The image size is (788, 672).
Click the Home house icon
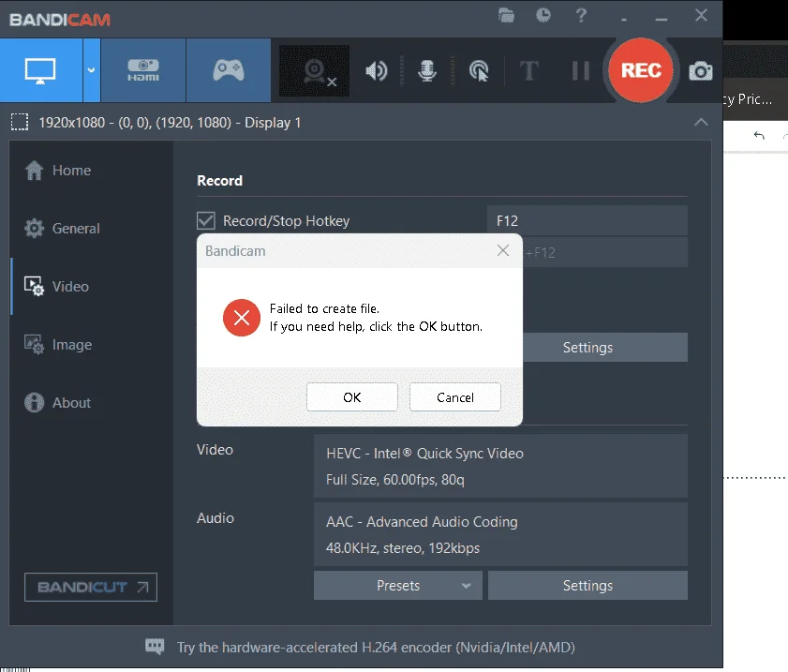coord(34,170)
